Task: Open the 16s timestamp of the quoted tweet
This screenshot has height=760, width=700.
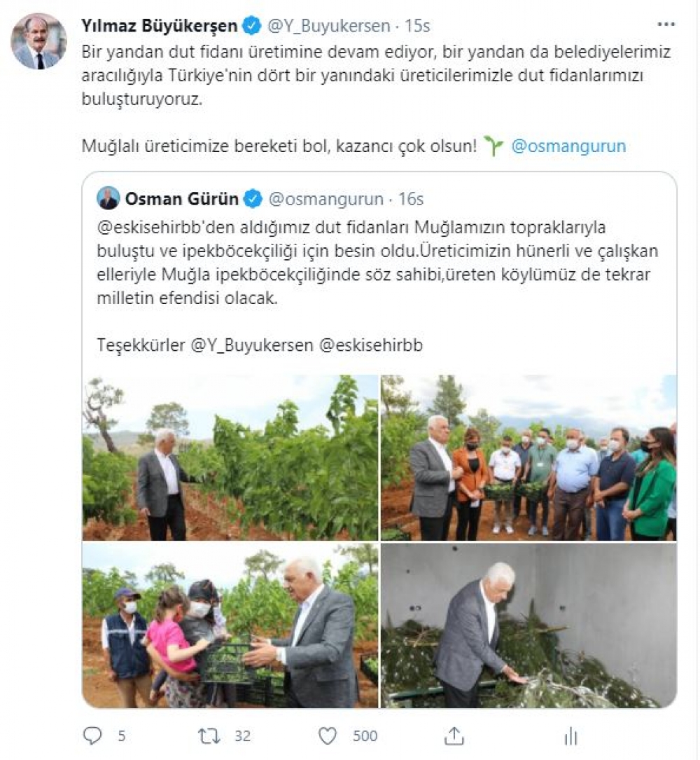Action: [411, 199]
